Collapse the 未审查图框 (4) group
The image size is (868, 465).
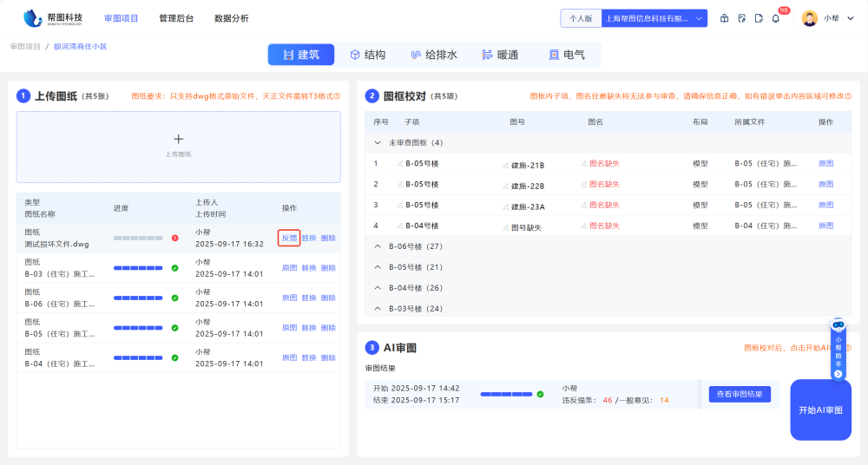378,142
